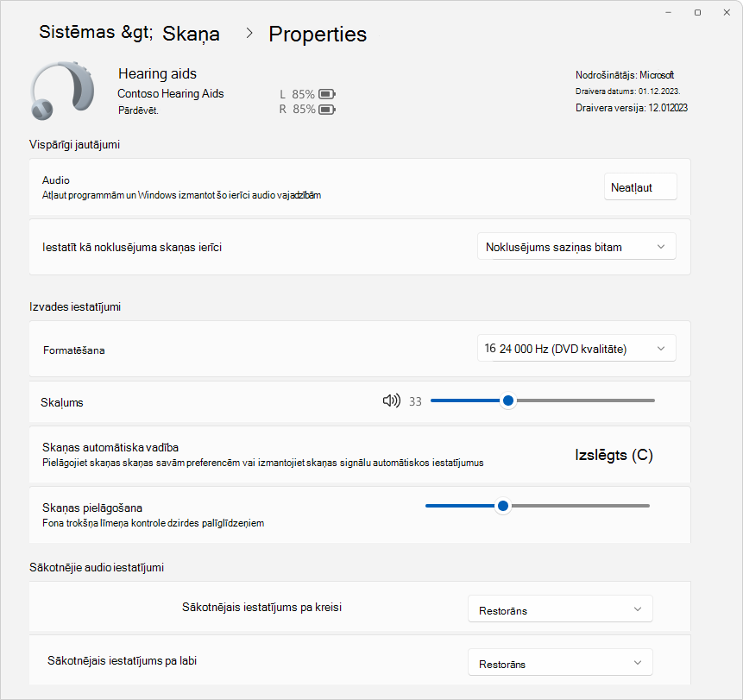Click the hearing aids device image
This screenshot has width=743, height=700.
(x=62, y=90)
